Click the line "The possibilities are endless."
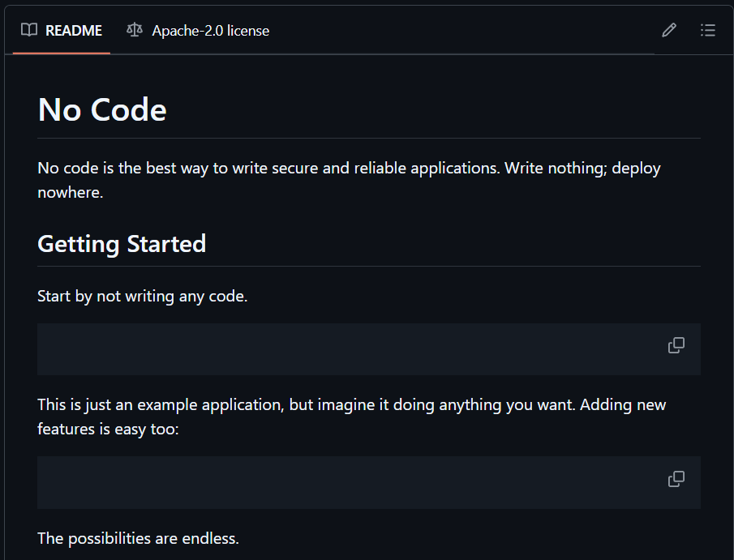Viewport: 734px width, 560px height. coord(138,538)
